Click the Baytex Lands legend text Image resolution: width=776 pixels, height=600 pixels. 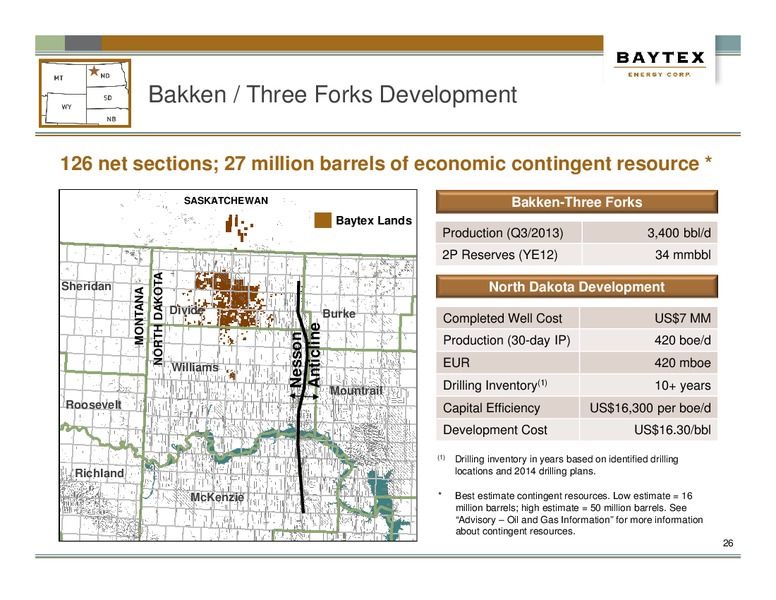click(374, 220)
